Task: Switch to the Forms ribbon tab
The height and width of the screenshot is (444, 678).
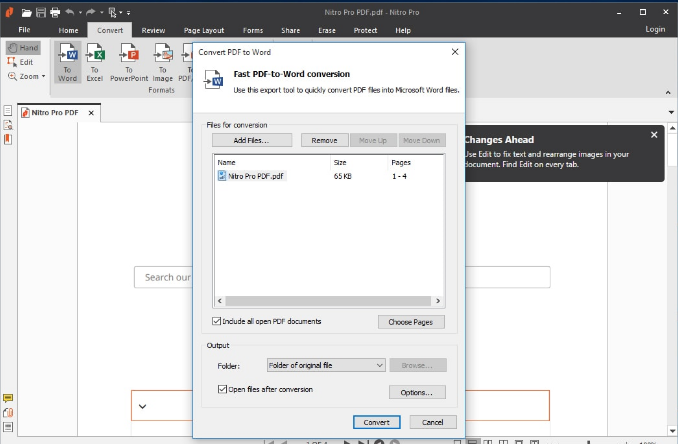Action: (x=253, y=30)
